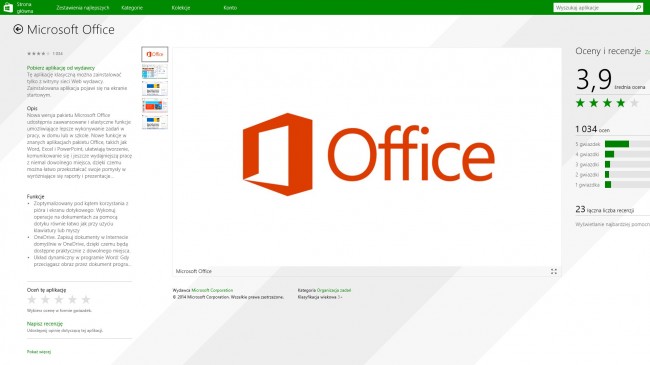Rate the app three stars
The height and width of the screenshot is (365, 650).
(59, 299)
